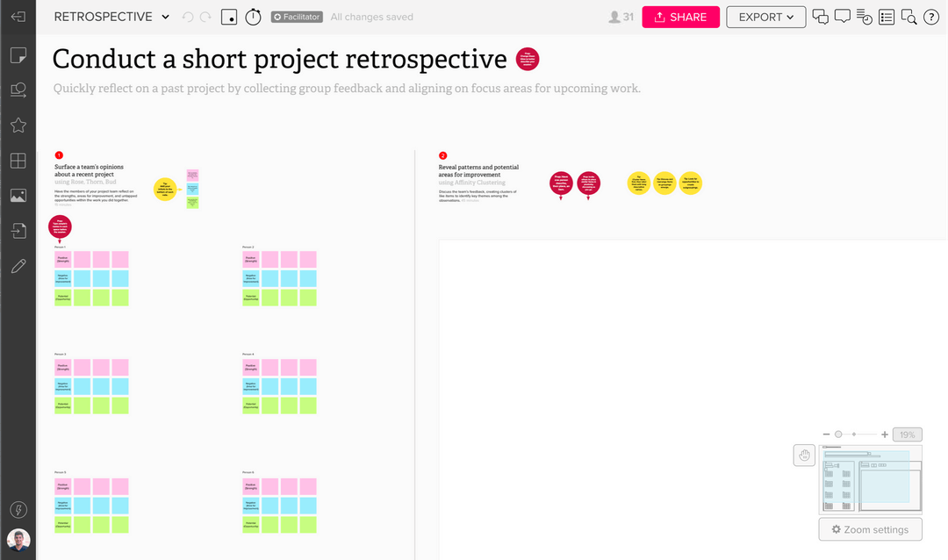Activate the Find and zoom tool
The width and height of the screenshot is (948, 560).
click(x=908, y=16)
